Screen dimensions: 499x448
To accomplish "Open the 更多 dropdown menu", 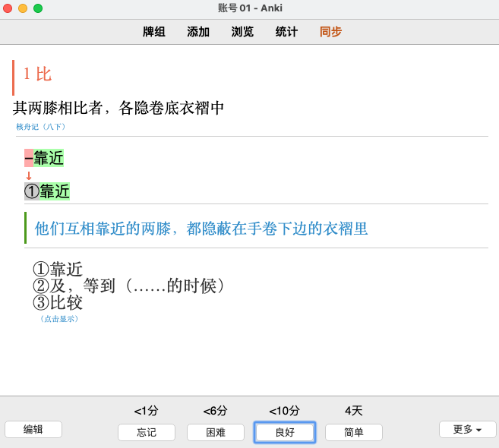I will pyautogui.click(x=468, y=430).
